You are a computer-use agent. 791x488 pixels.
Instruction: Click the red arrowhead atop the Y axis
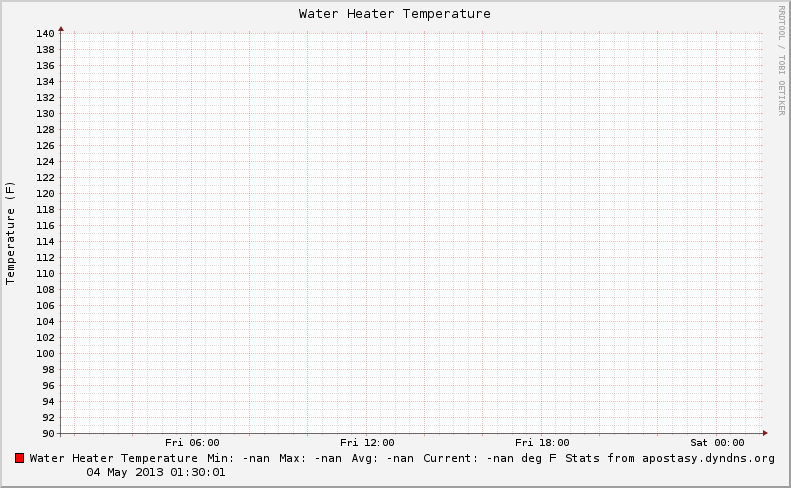click(61, 29)
